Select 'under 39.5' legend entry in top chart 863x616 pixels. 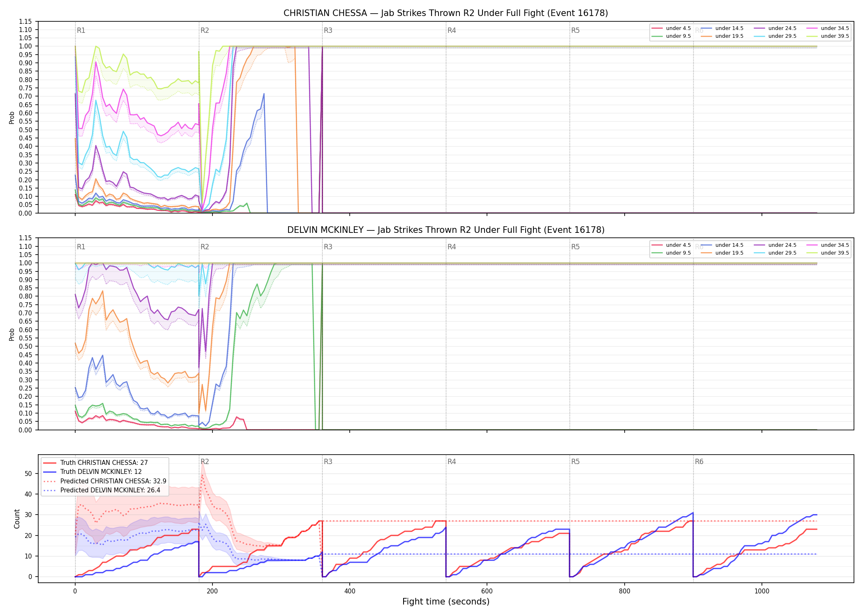[x=826, y=36]
